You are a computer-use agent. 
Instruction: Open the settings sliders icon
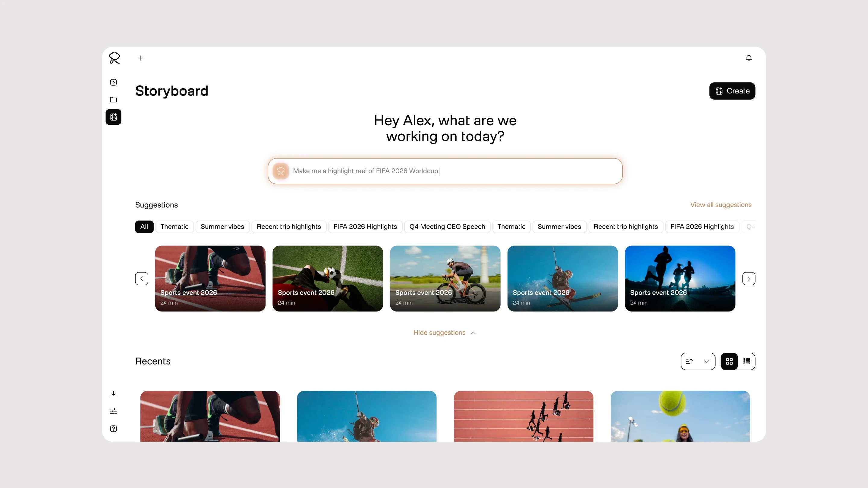click(114, 411)
